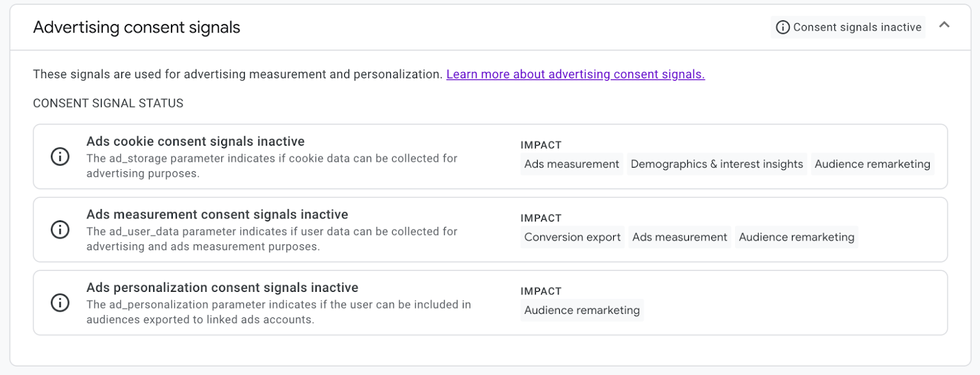Screen dimensions: 980x375
Task: Click the Conversion export impact chip
Action: [x=572, y=237]
